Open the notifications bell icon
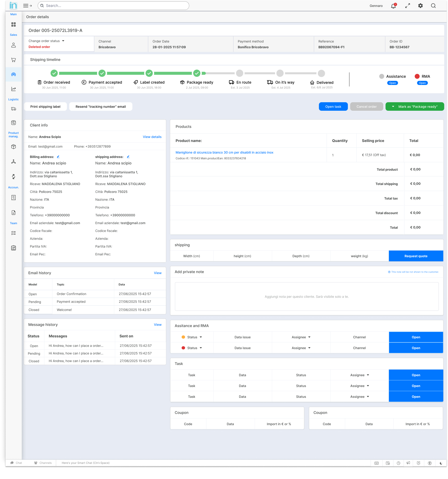The width and height of the screenshot is (448, 479). 393,6
